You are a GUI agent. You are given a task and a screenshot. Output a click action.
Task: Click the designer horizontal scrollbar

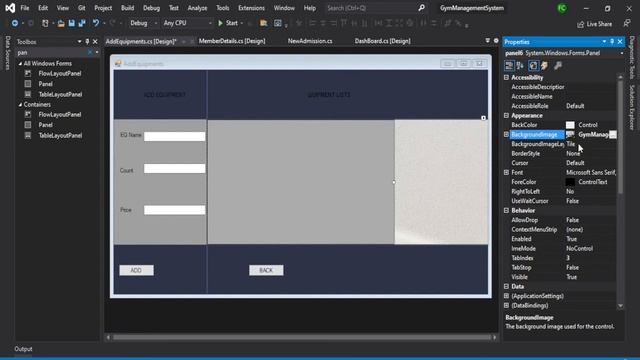(x=301, y=338)
